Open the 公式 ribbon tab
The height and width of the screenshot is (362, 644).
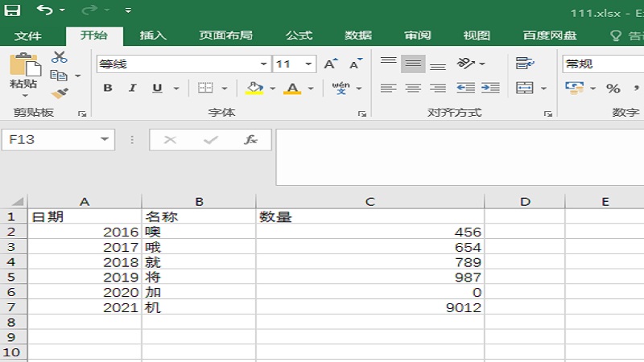click(299, 35)
